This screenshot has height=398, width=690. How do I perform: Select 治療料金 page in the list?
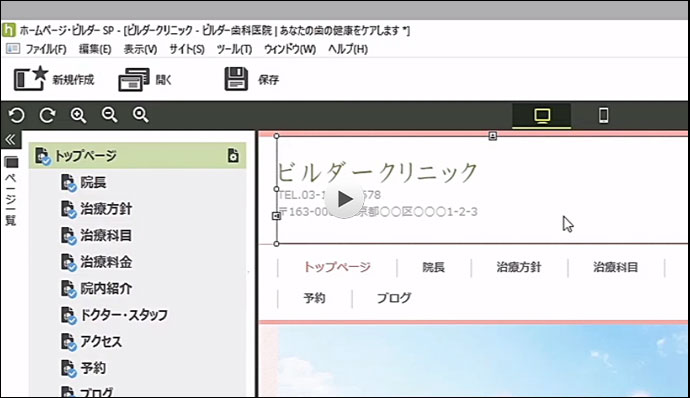pyautogui.click(x=106, y=262)
